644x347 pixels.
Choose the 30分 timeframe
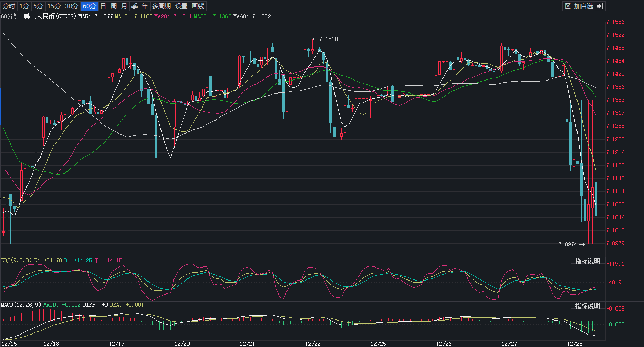[x=72, y=6]
